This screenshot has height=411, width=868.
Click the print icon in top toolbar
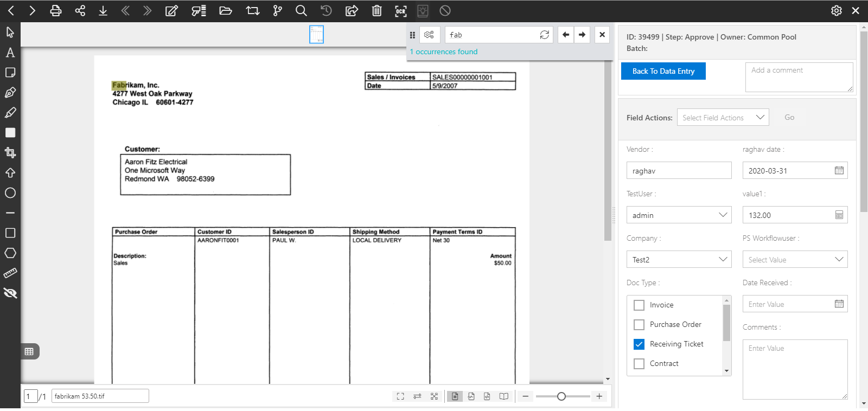pyautogui.click(x=55, y=11)
